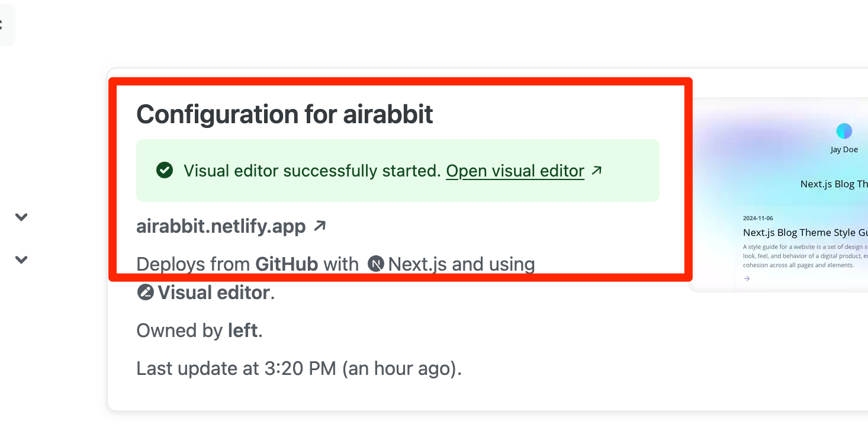Click the Next.js logo icon

(376, 264)
